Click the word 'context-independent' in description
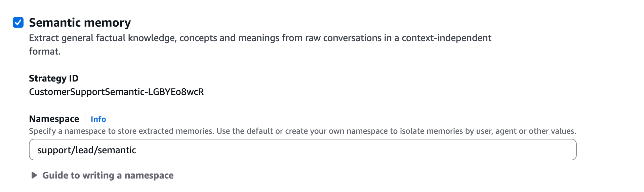 click(446, 38)
